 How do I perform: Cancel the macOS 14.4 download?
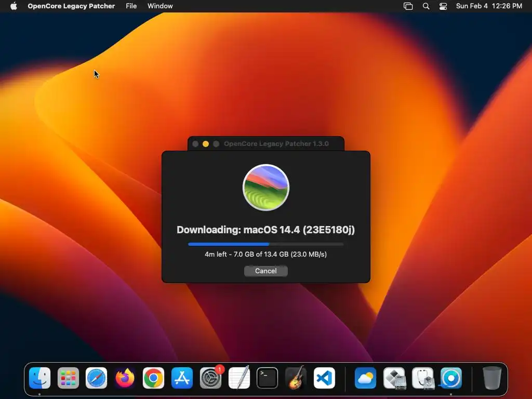265,271
